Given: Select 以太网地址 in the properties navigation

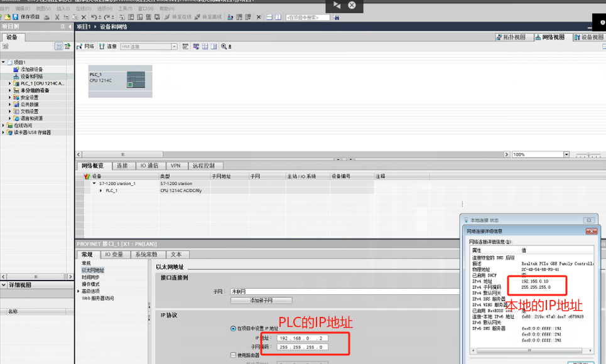Looking at the screenshot, I should point(93,270).
